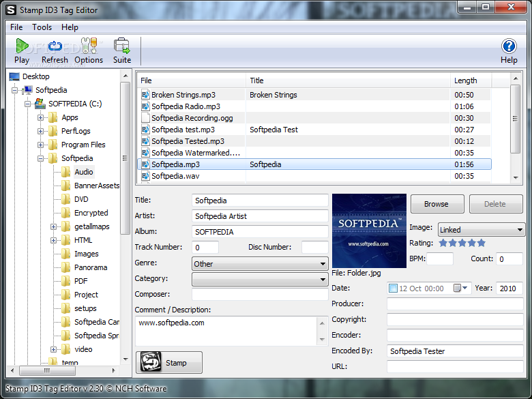This screenshot has width=532, height=399.
Task: Click the Softpedia Radio.mp3 file icon
Action: [145, 106]
